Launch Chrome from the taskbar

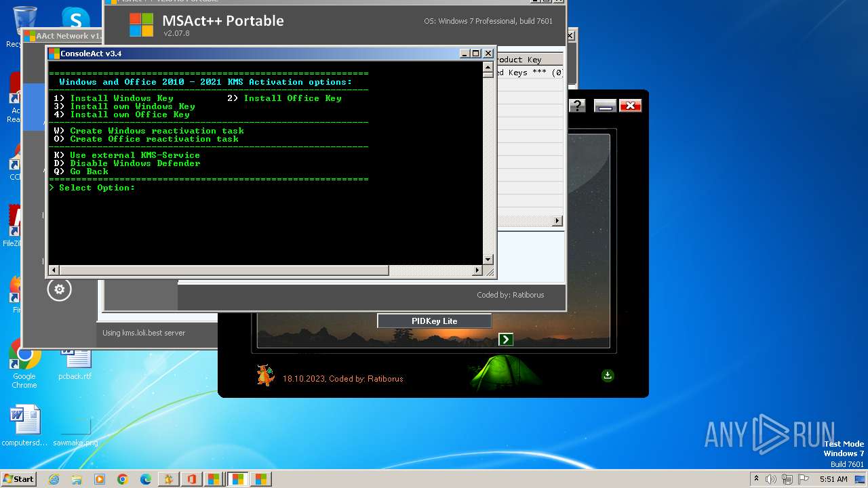[x=123, y=479]
